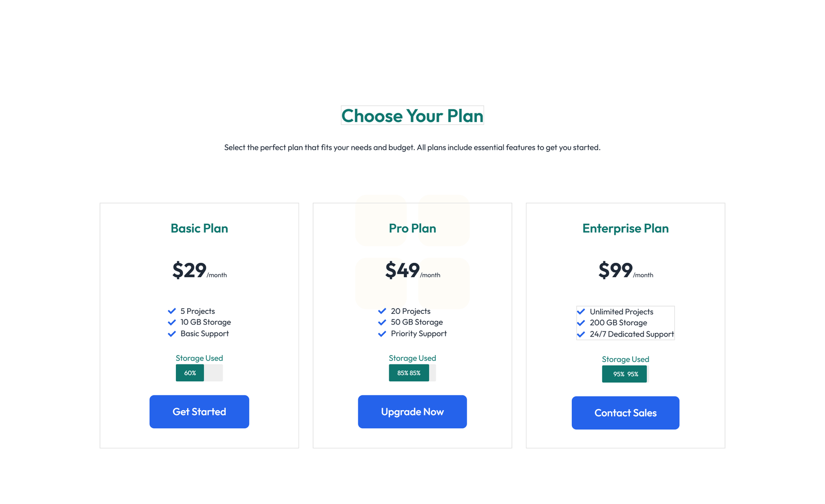Click the checkmark next to 20 Projects
Image resolution: width=825 pixels, height=504 pixels.
coord(382,311)
